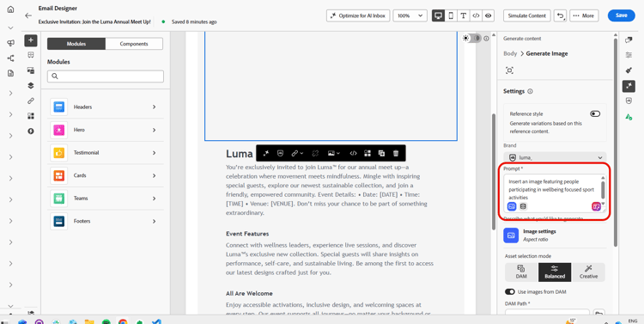Screen dimensions: 644x324
Task: Select the Balanced asset selection mode
Action: pos(555,272)
